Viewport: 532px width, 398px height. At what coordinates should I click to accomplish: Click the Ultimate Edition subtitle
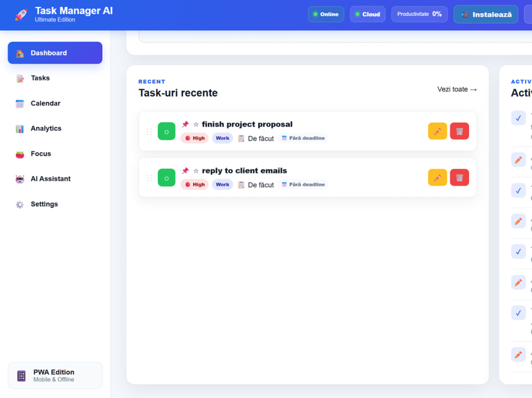click(x=55, y=20)
